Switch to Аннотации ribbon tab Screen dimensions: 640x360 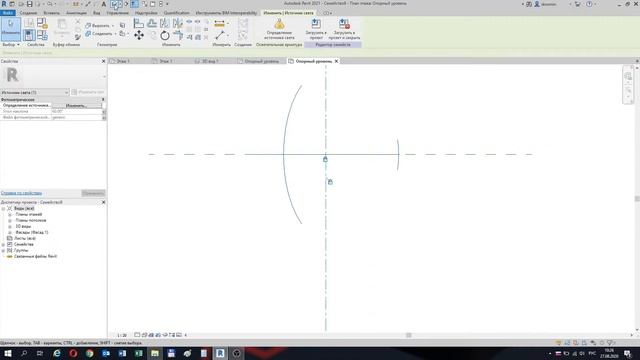coord(76,13)
